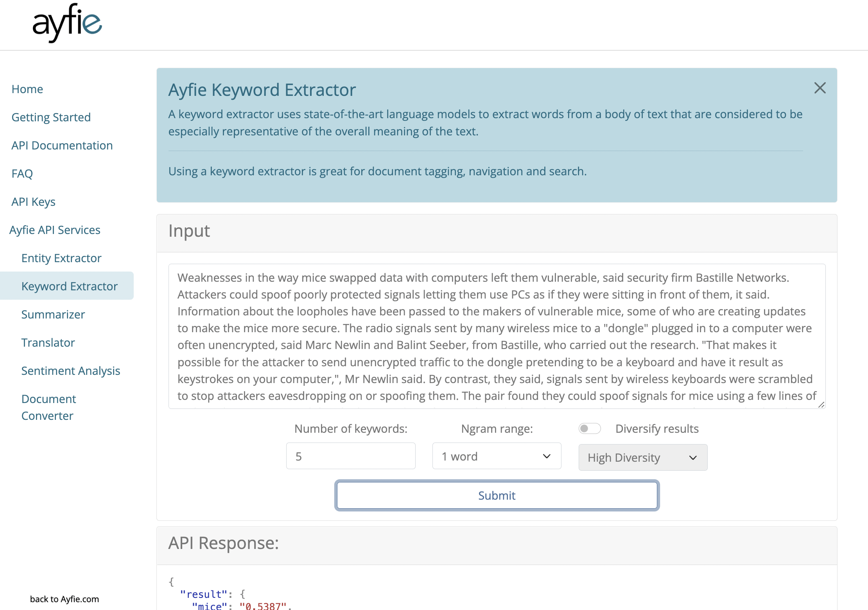Open FAQ page from sidebar
The width and height of the screenshot is (868, 610).
(22, 173)
